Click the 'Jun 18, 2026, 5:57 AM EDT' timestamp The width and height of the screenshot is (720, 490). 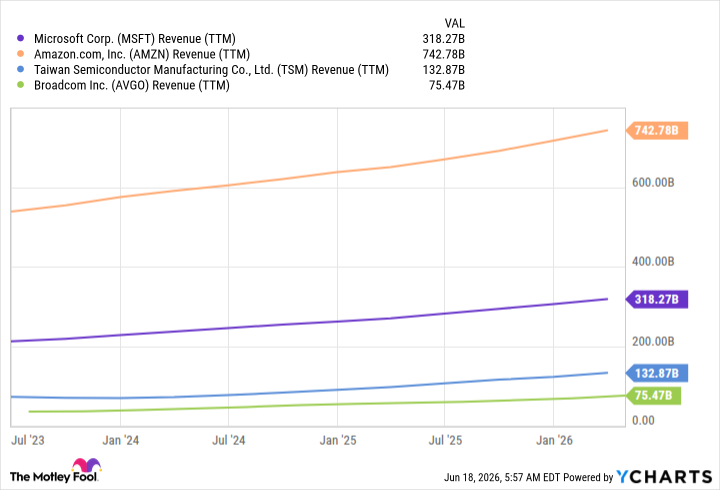coord(502,478)
